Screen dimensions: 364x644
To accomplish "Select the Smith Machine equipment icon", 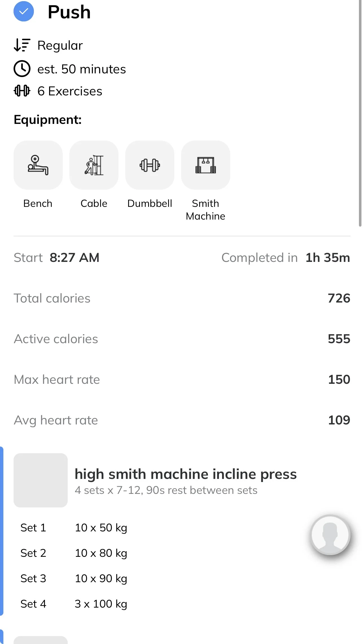I will tap(205, 165).
